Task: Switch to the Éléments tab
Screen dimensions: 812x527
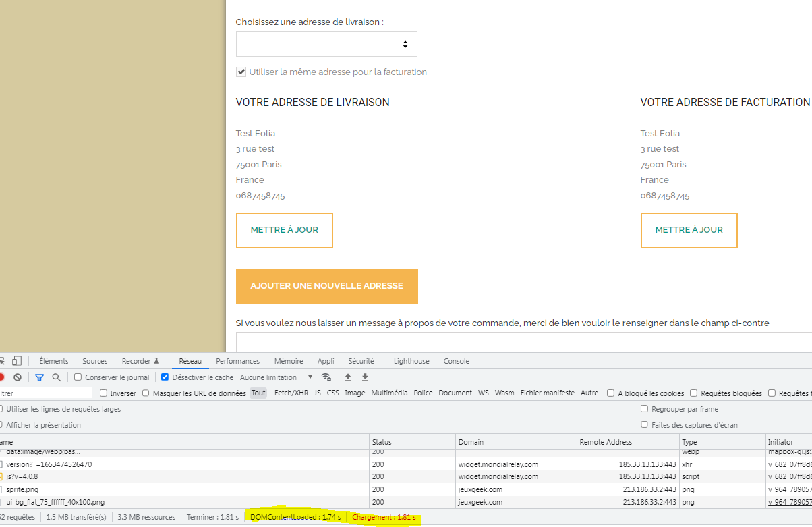Action: pos(54,361)
